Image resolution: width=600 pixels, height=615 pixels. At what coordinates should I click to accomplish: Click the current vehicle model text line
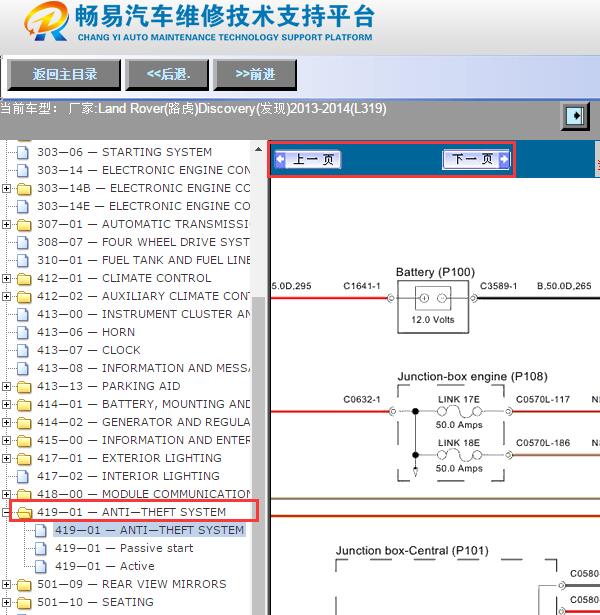[x=193, y=109]
